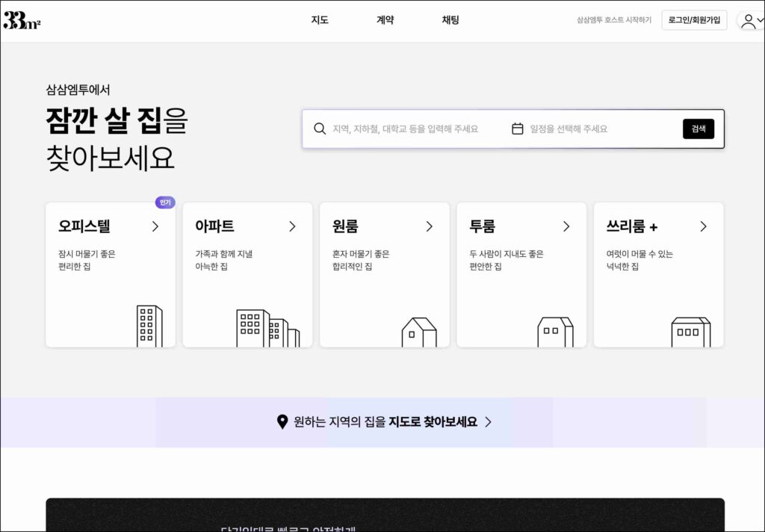Expand the 오피스텔 category arrow
The image size is (765, 532).
155,226
